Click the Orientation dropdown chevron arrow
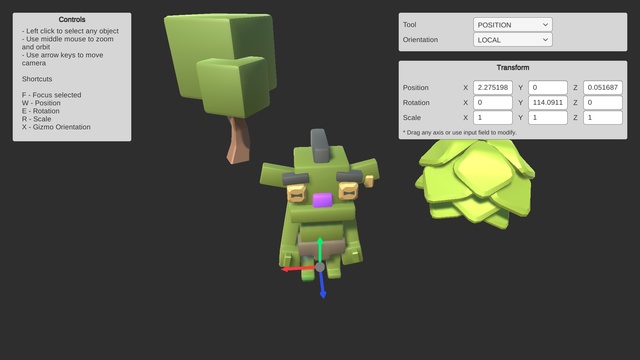The height and width of the screenshot is (360, 640). coord(545,40)
